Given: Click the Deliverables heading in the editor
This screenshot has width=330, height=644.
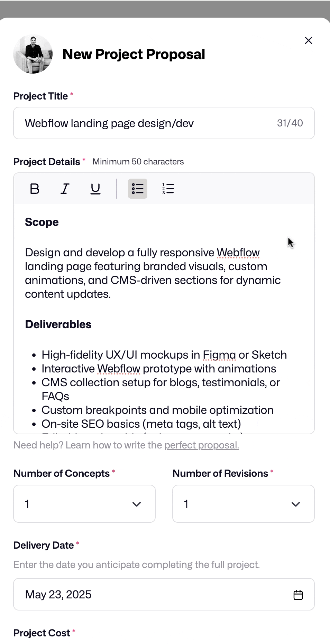Looking at the screenshot, I should pos(58,324).
